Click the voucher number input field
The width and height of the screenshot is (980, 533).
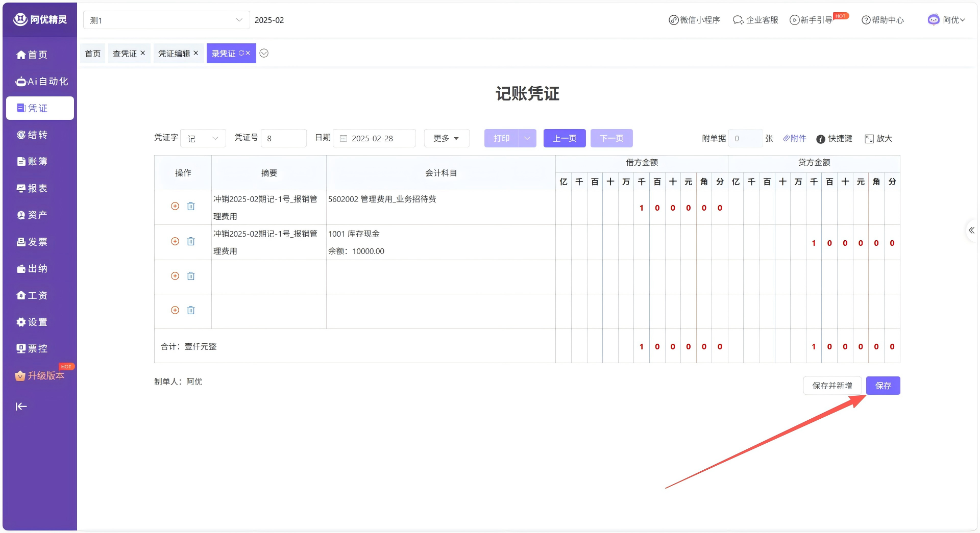[x=284, y=138]
